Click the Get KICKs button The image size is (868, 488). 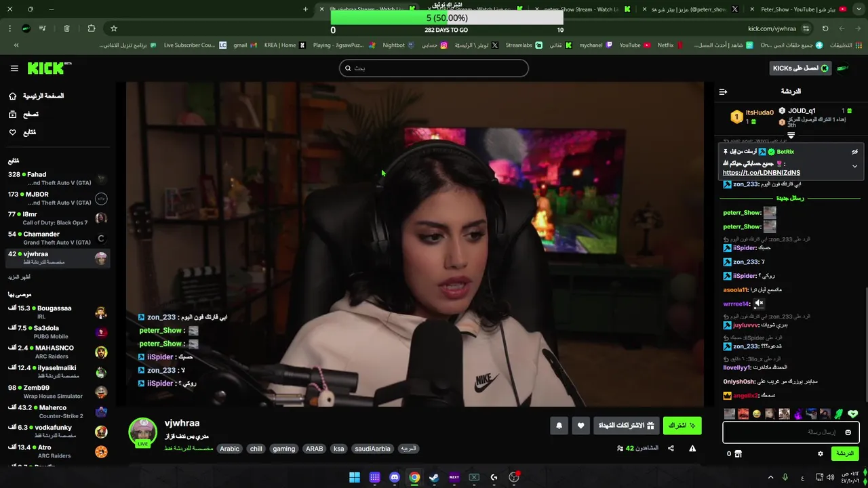click(800, 68)
